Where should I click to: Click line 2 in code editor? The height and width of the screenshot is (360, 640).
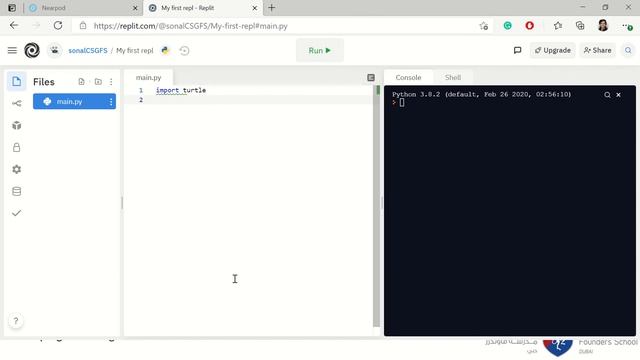[249, 100]
